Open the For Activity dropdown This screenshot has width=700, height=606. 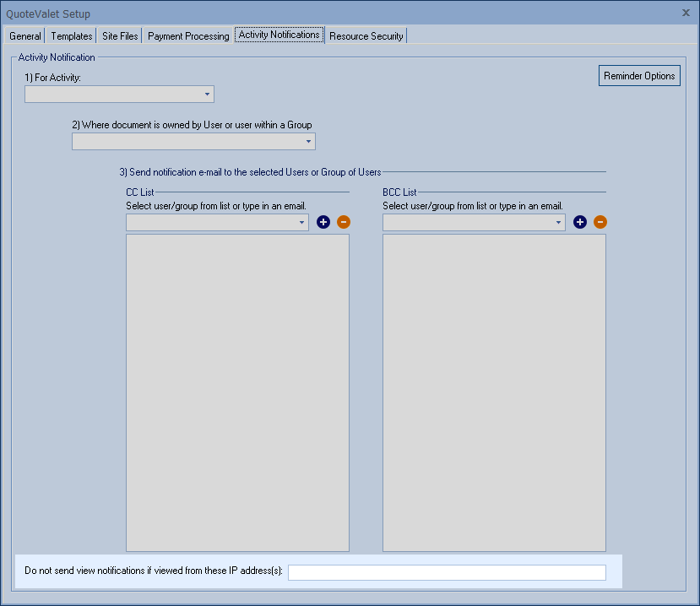119,95
